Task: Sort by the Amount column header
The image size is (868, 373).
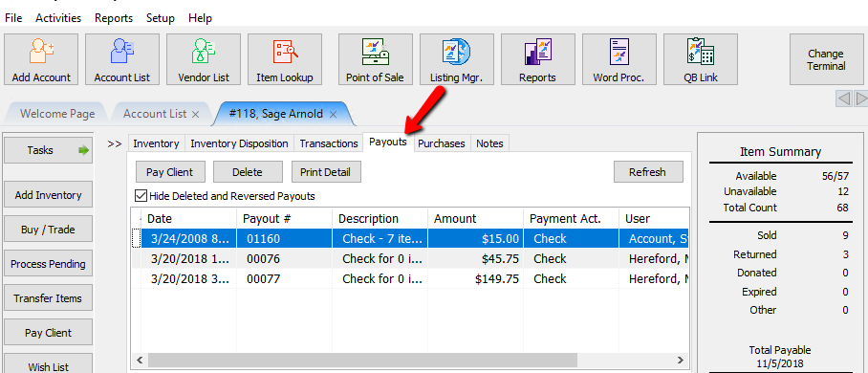Action: pos(475,218)
